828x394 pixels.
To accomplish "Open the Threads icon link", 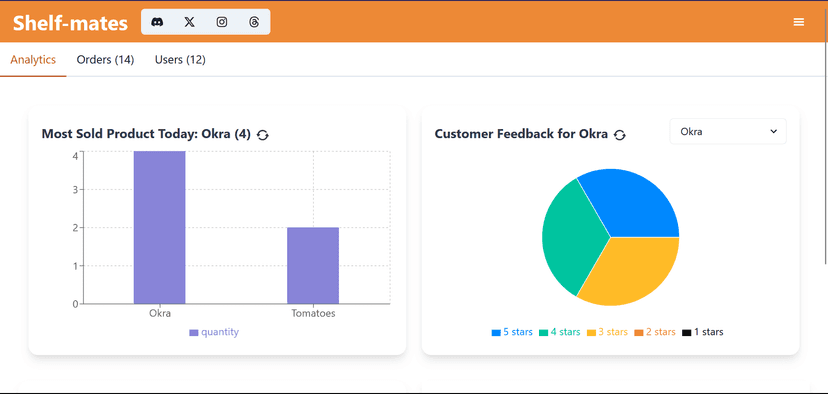I will click(254, 22).
